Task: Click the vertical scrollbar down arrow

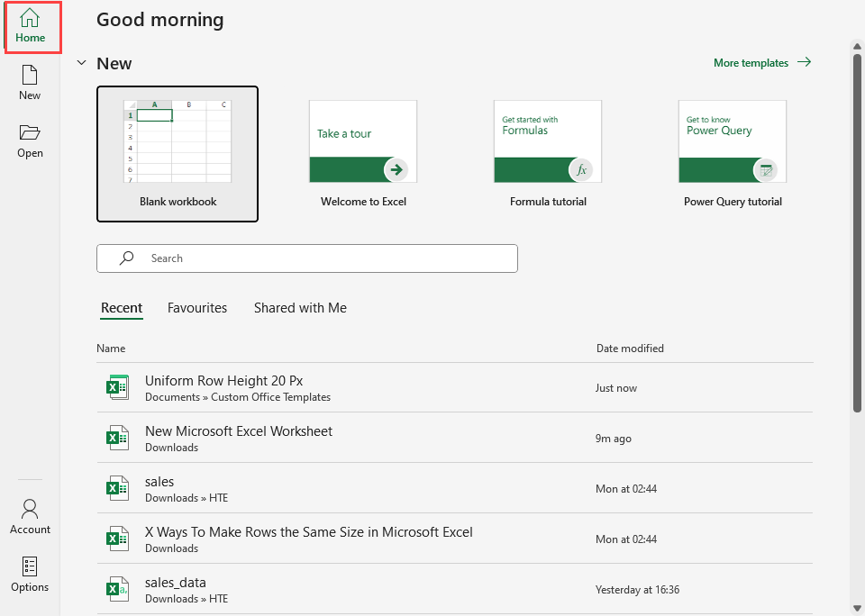Action: point(857,607)
